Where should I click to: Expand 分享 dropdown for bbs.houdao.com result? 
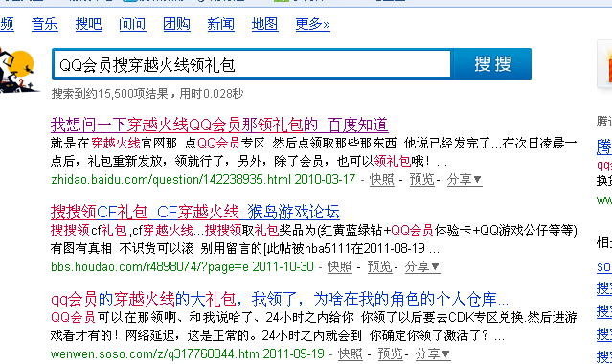point(422,266)
